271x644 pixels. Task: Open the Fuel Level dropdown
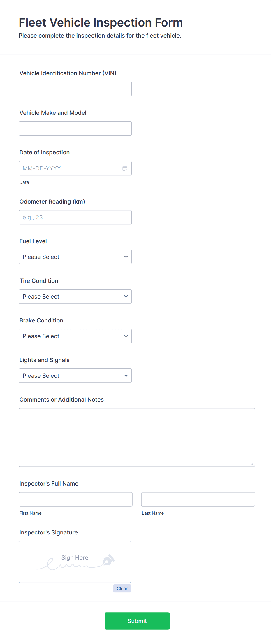[x=75, y=257]
